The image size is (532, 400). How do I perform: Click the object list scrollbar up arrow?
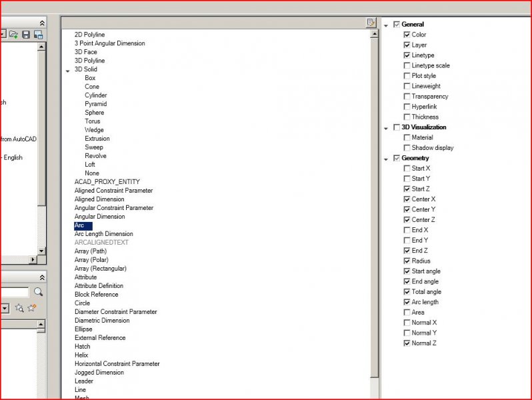374,33
